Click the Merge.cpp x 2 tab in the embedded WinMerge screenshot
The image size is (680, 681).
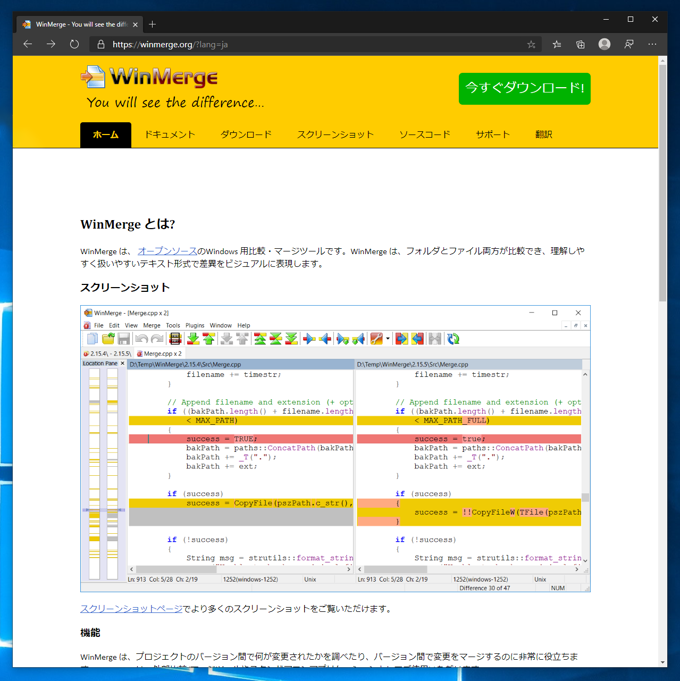tap(159, 354)
